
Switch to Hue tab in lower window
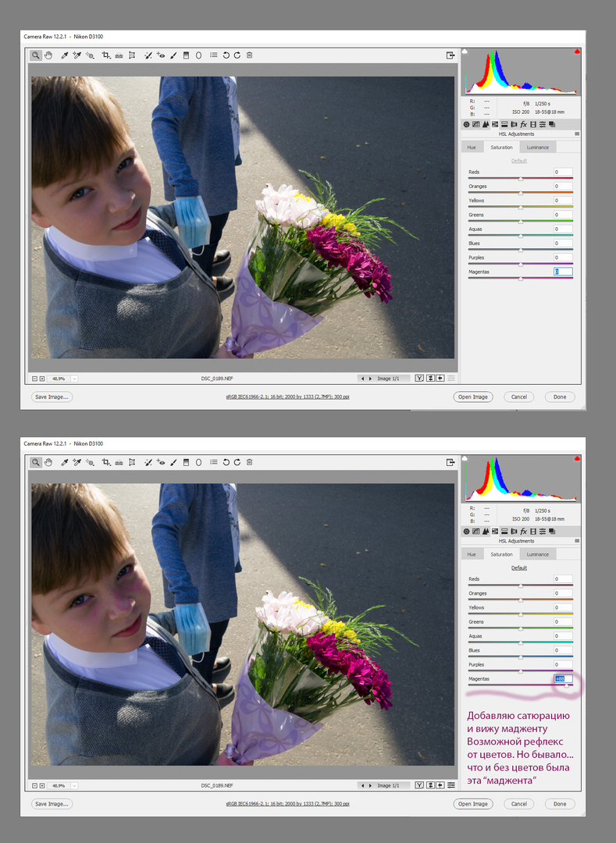pyautogui.click(x=471, y=554)
